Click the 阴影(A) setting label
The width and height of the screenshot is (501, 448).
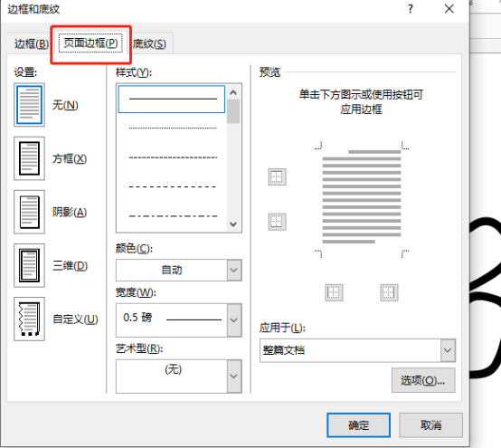[70, 212]
